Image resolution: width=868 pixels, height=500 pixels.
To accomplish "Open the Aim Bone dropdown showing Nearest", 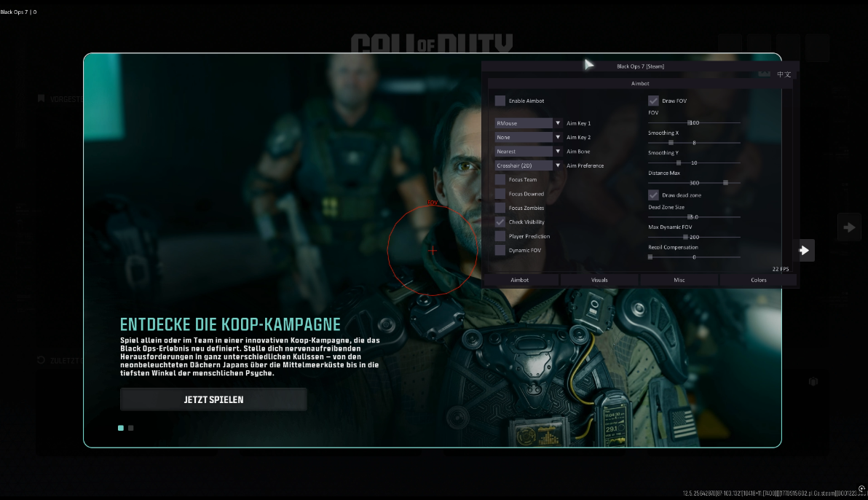I will pos(527,151).
